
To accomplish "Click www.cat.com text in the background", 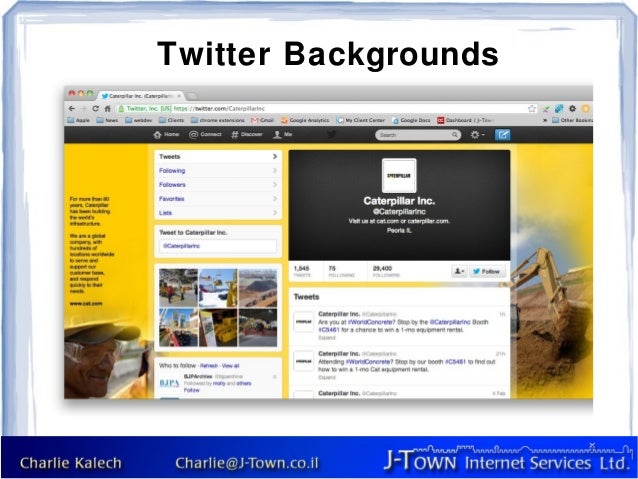I will pyautogui.click(x=86, y=304).
